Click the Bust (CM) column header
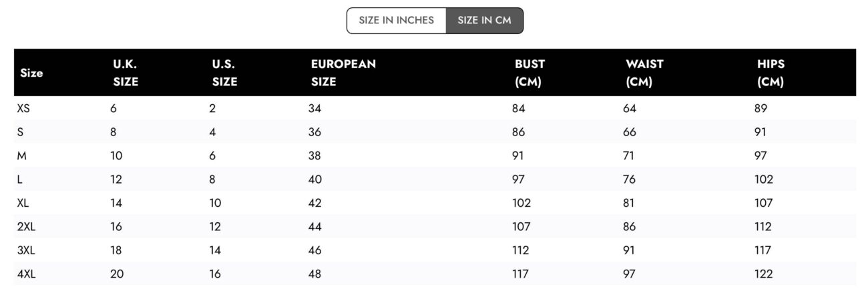This screenshot has width=868, height=303. pyautogui.click(x=529, y=73)
